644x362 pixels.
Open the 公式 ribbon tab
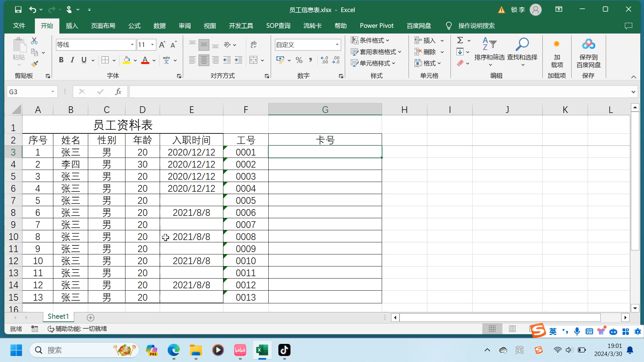tap(134, 25)
